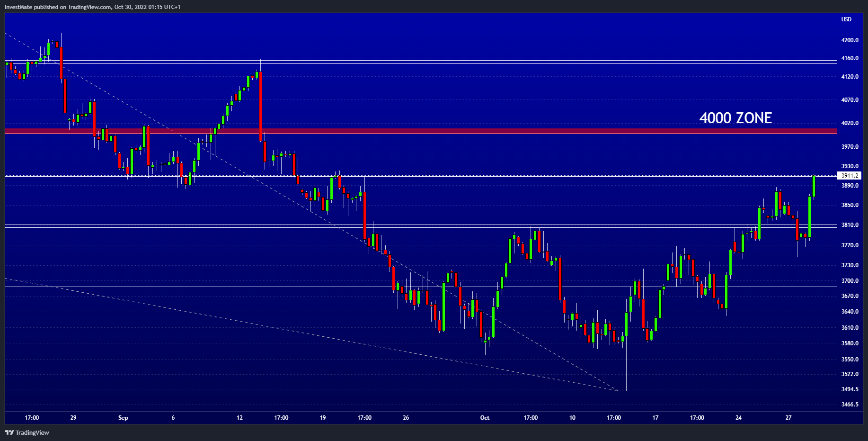868x441 pixels.
Task: Click the 4160.0 price axis label
Action: (x=850, y=58)
